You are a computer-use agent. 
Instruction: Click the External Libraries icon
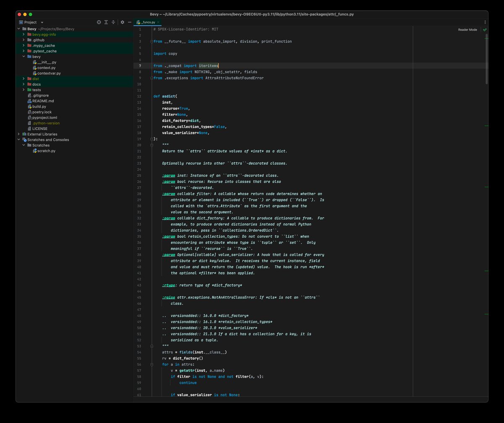pos(24,134)
